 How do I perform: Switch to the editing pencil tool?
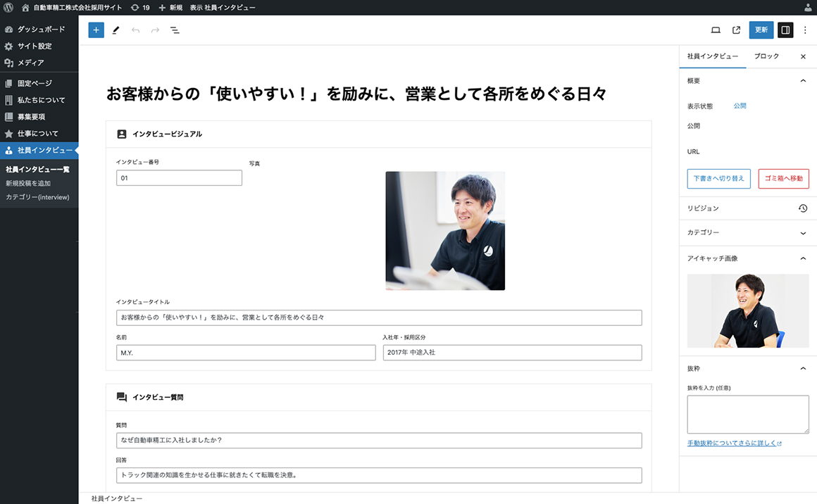point(116,30)
